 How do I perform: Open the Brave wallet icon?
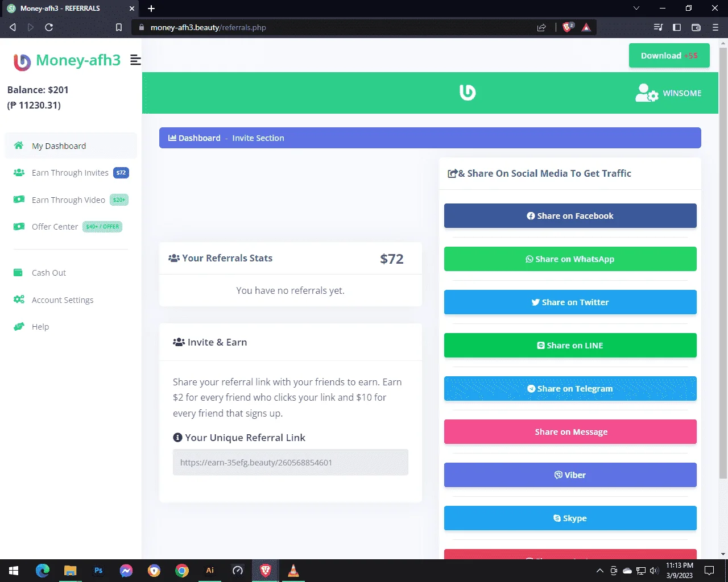(x=696, y=27)
